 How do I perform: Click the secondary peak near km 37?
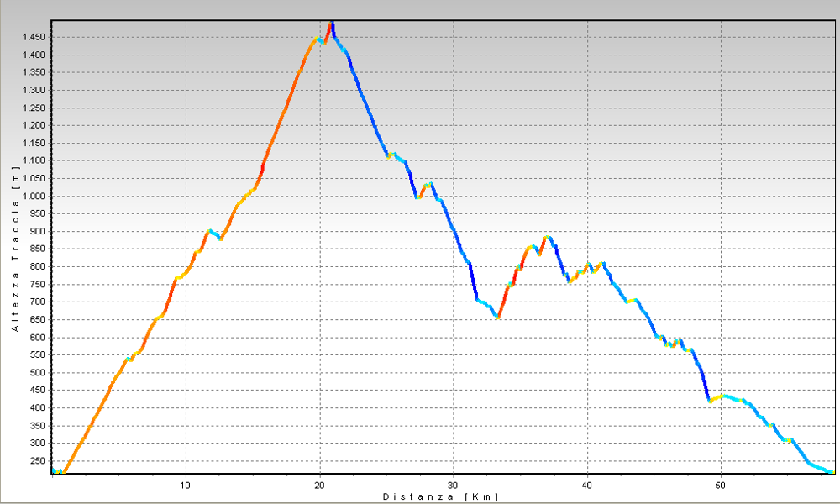coord(548,237)
